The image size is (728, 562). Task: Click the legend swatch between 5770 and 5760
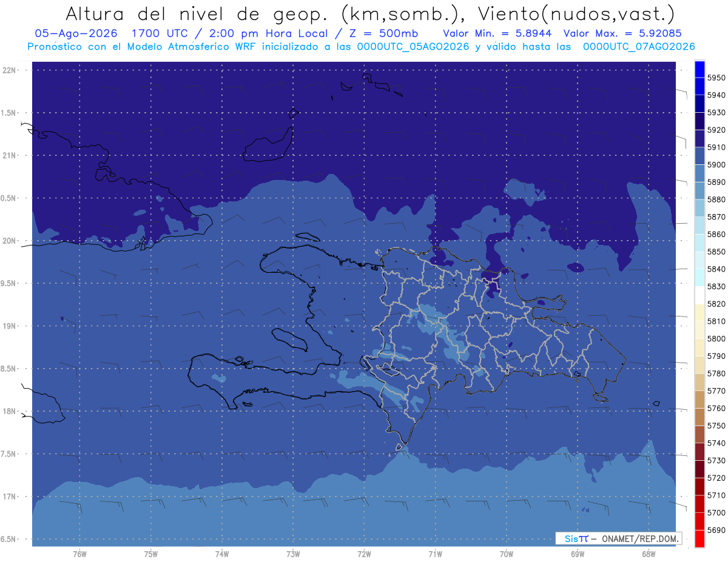(699, 400)
